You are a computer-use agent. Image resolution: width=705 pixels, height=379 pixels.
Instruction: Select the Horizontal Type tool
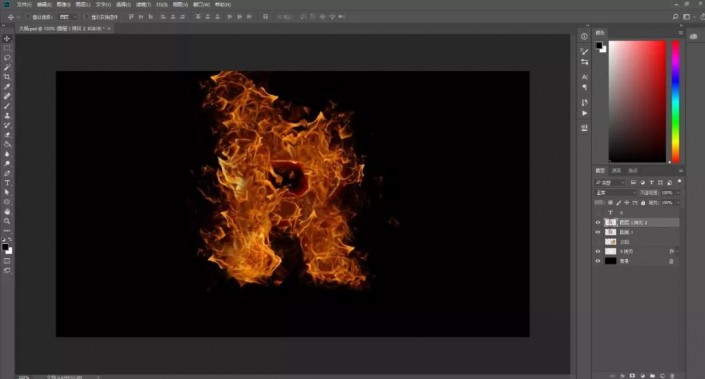click(7, 183)
